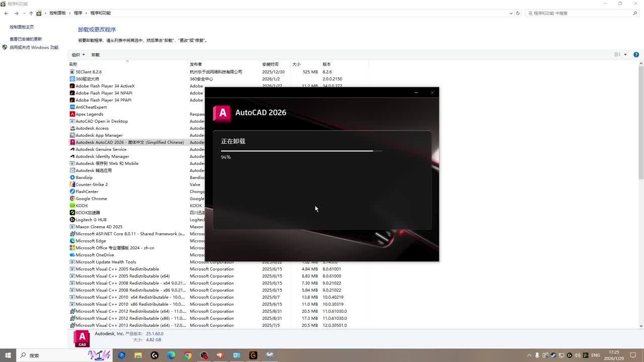This screenshot has width=644, height=362.
Task: Open Google Chrome from the taskbar
Action: 188,355
